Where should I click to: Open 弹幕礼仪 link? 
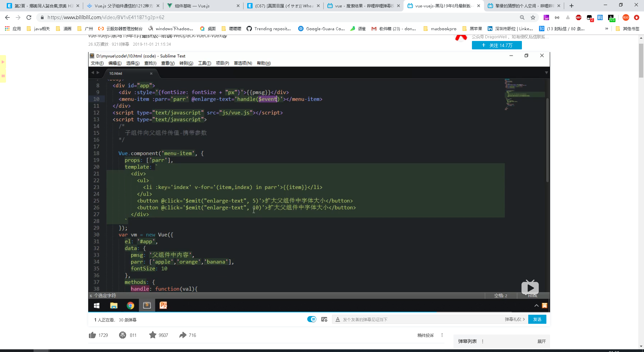(515, 319)
